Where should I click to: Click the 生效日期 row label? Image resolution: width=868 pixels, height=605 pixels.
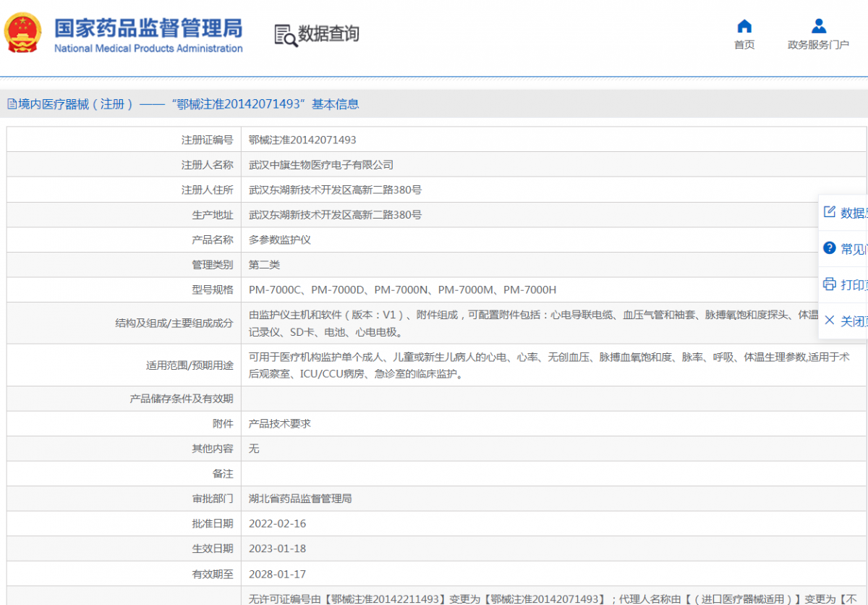pos(212,549)
